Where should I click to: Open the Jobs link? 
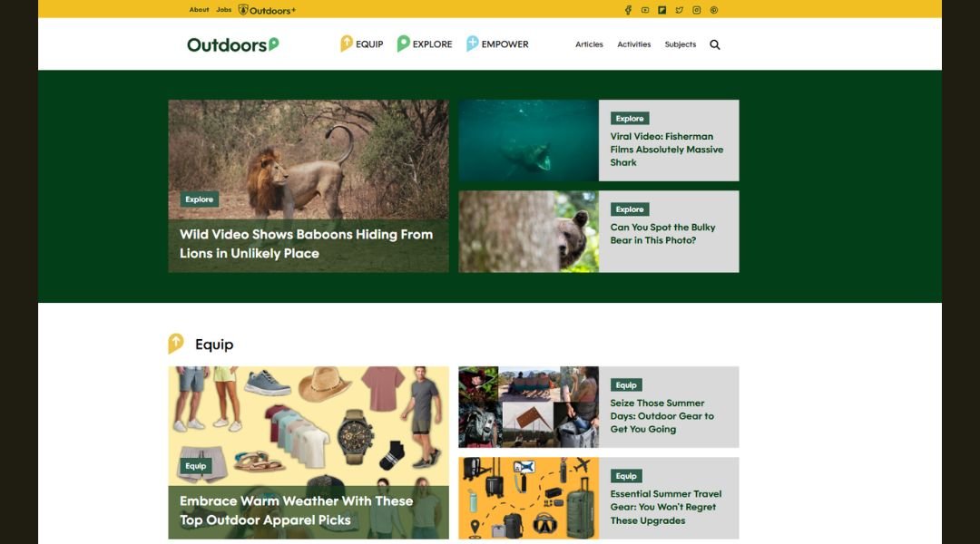tap(224, 9)
